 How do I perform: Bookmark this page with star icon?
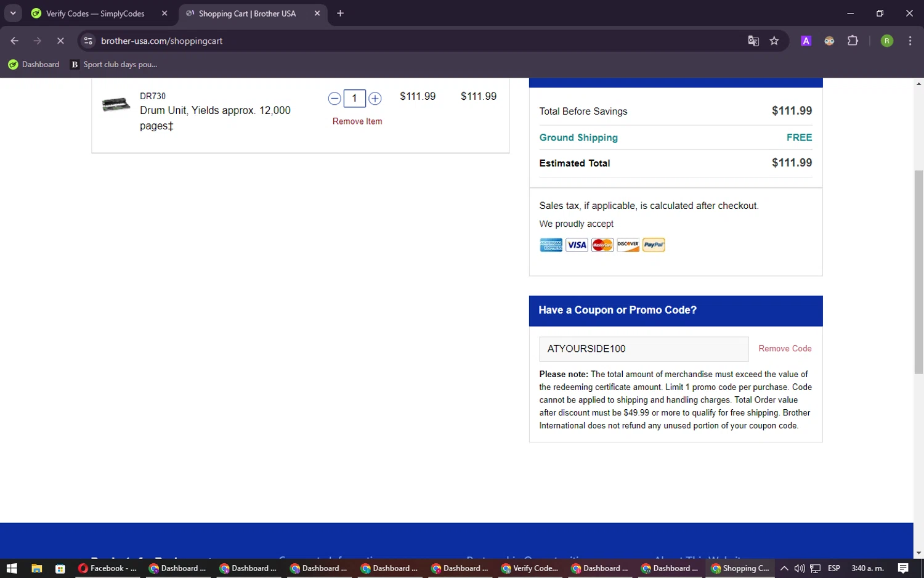tap(774, 41)
